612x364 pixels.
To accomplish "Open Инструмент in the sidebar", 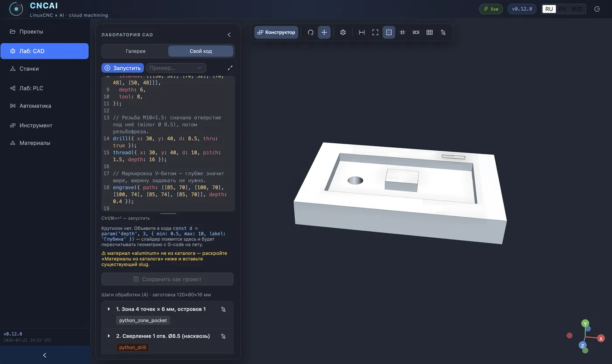I will (x=45, y=125).
